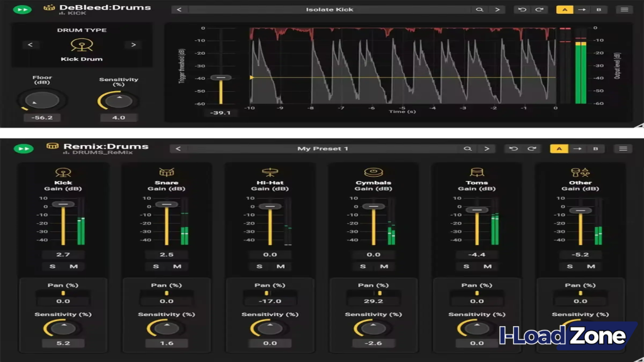Click the previous arrow on Drum Type selector
Viewport: 644px width, 362px height.
[x=30, y=45]
